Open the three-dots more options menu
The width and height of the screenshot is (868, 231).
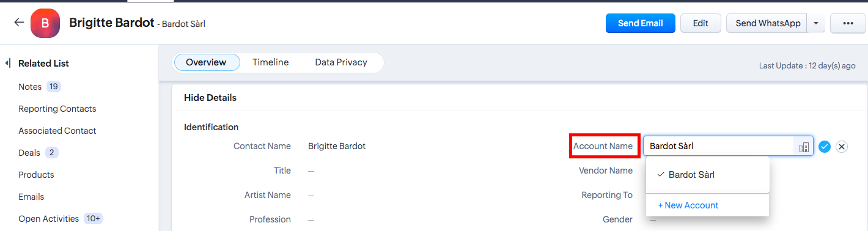[x=848, y=23]
